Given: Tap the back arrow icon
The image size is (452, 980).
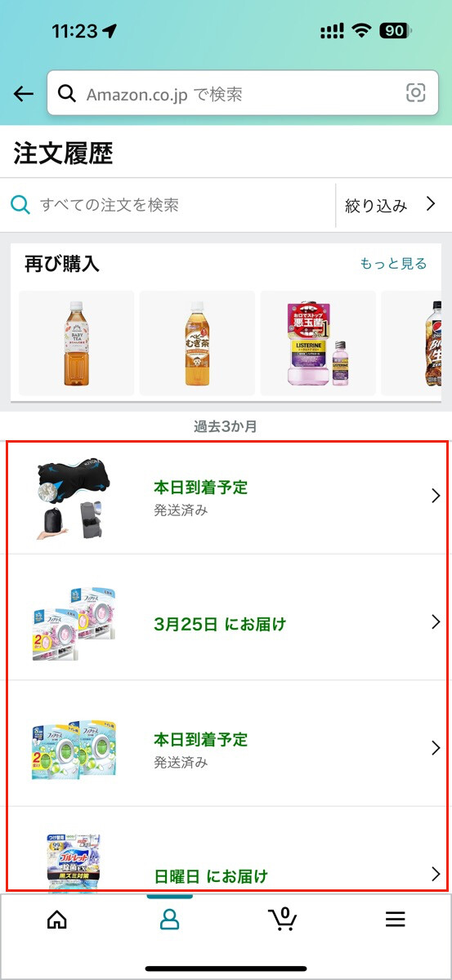Looking at the screenshot, I should coord(24,94).
